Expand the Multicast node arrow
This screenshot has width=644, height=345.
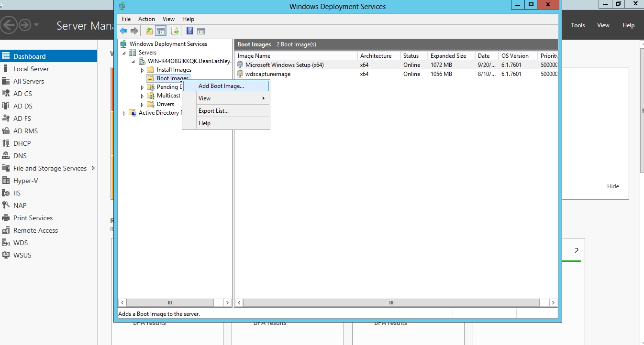pyautogui.click(x=142, y=96)
